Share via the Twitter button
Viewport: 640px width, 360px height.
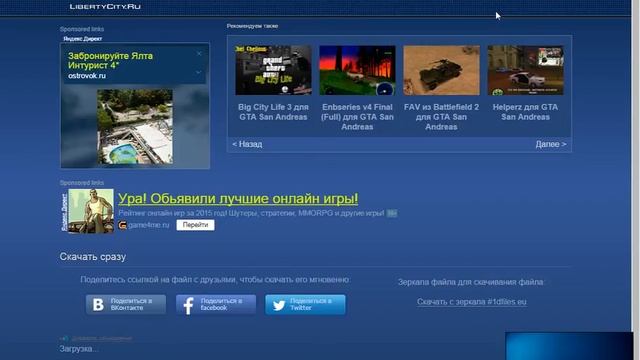pos(305,304)
